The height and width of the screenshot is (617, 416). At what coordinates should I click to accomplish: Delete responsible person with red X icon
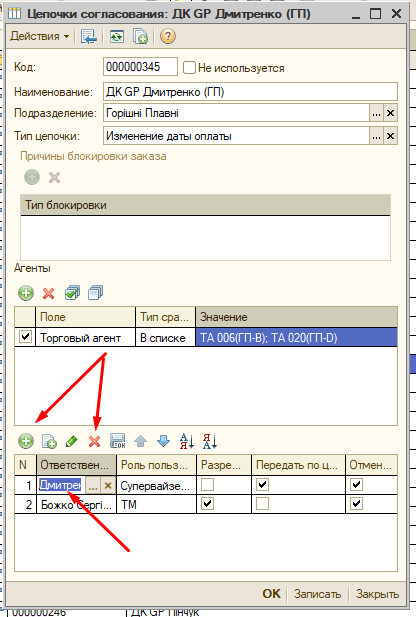94,441
